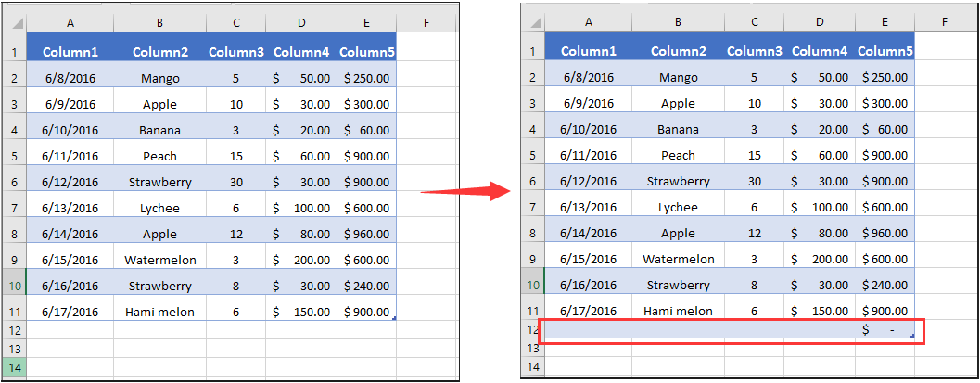Click quantity 30 cell in right sheet
This screenshot has width=980, height=383.
[755, 181]
